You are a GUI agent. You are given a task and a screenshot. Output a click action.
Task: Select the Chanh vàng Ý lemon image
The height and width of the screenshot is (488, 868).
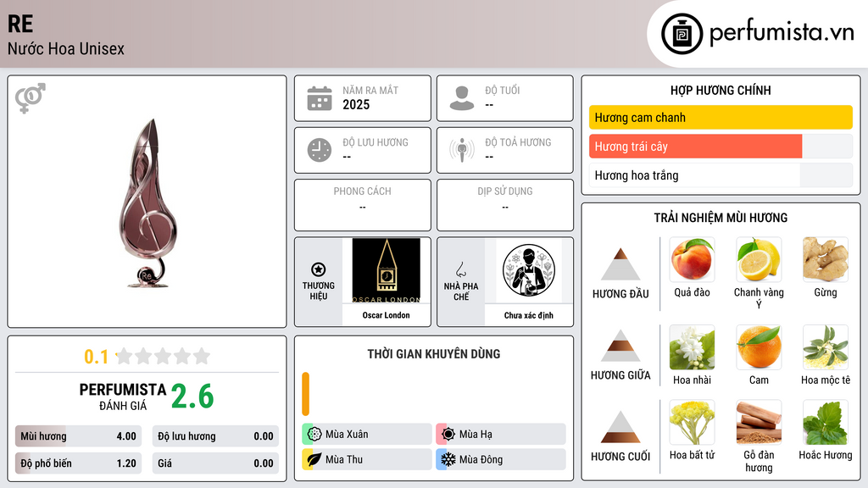(759, 259)
